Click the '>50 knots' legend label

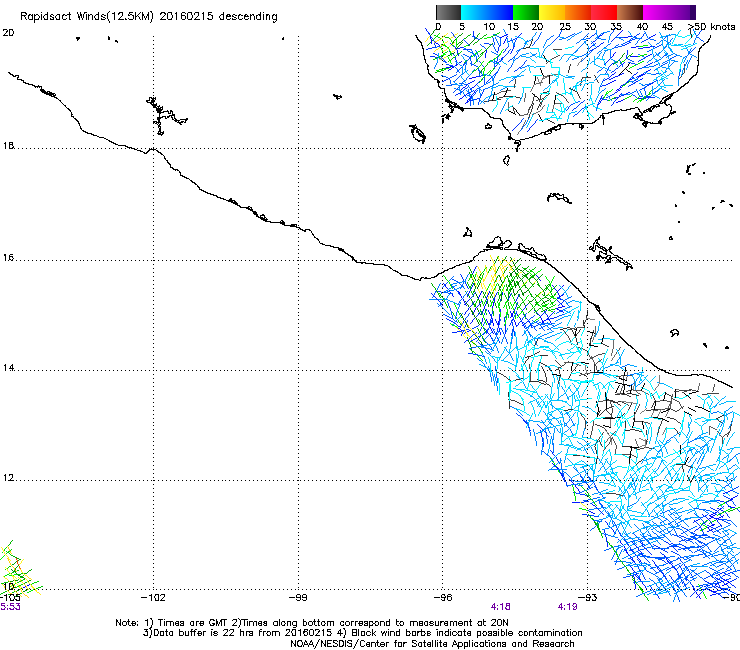[712, 27]
